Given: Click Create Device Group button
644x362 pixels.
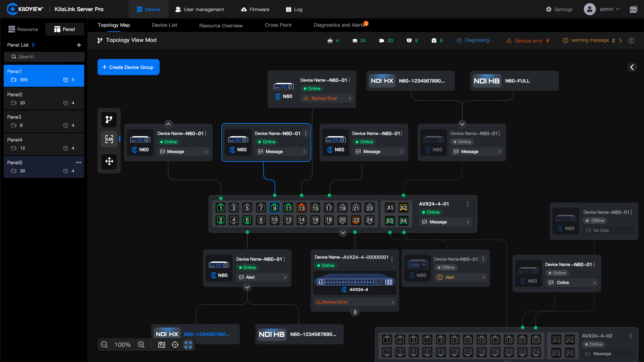Looking at the screenshot, I should pos(128,67).
